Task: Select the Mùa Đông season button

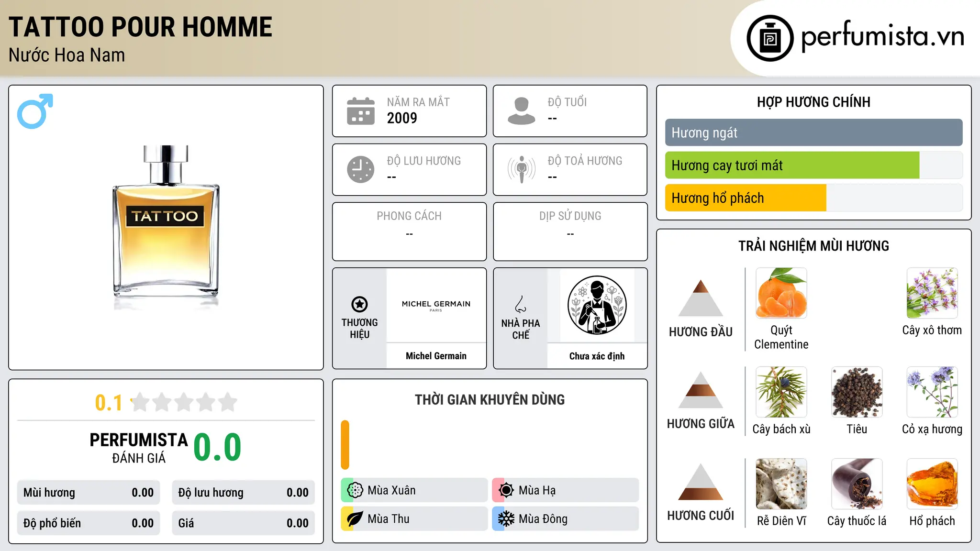Action: point(565,519)
